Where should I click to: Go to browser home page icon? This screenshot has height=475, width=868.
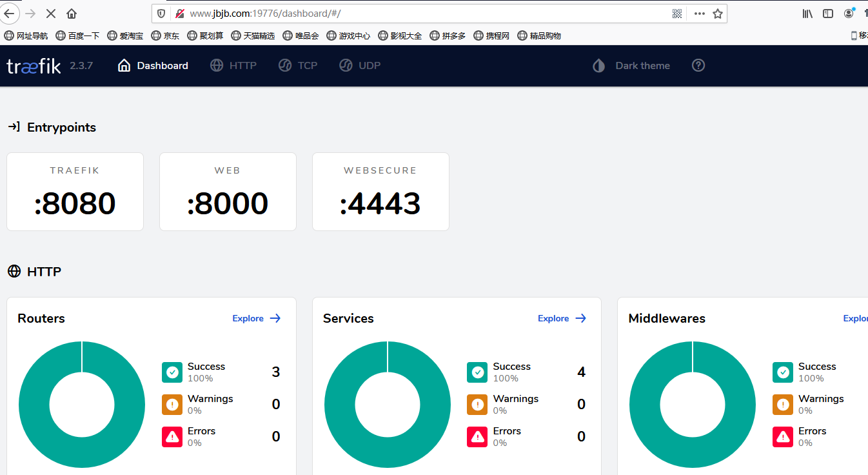(72, 14)
